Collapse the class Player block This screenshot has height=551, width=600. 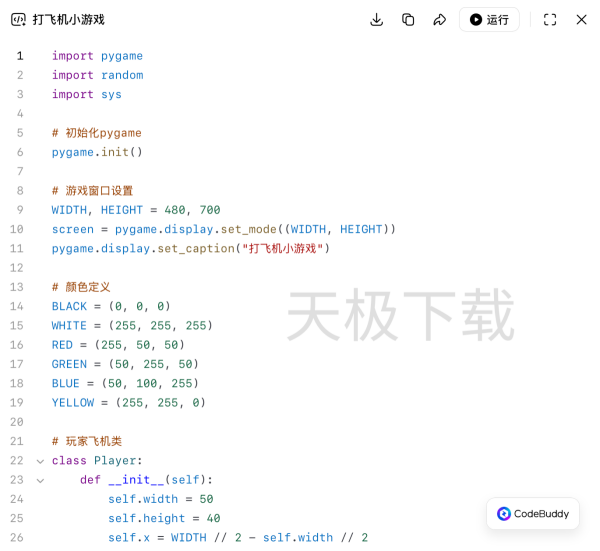(40, 461)
